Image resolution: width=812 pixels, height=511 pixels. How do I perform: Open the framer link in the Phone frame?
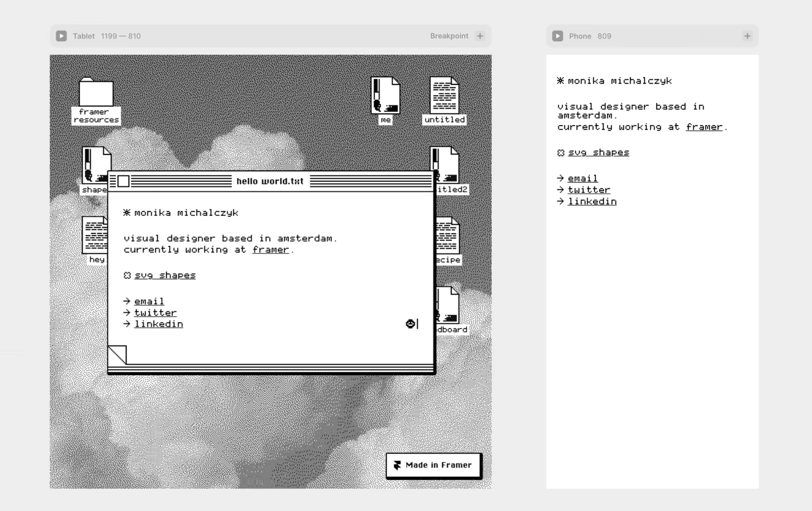click(704, 127)
